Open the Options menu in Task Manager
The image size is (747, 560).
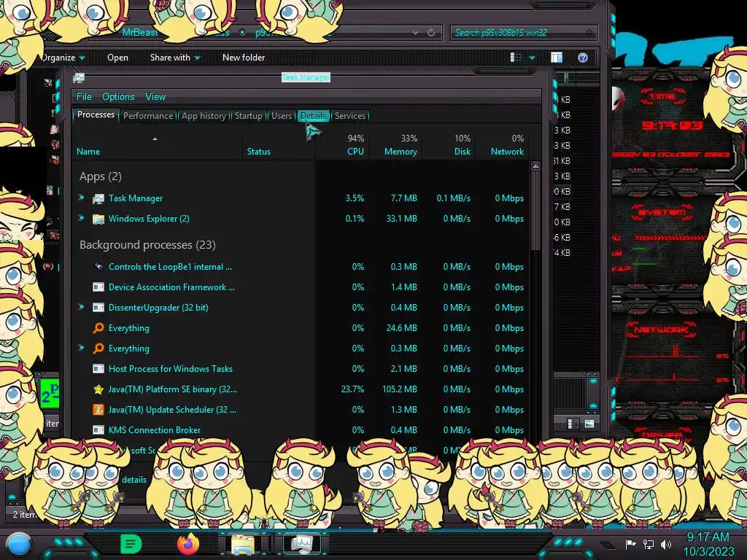118,97
